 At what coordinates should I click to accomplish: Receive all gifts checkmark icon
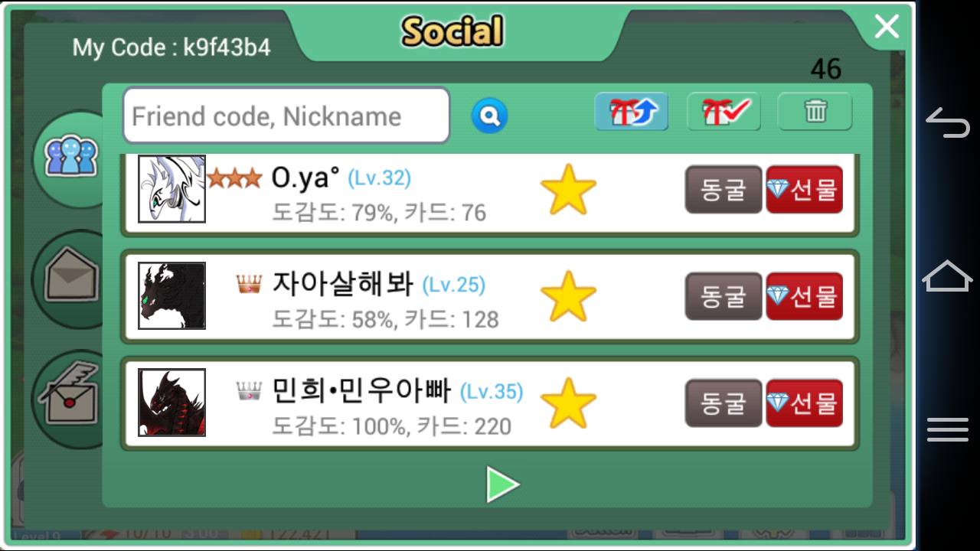(724, 112)
